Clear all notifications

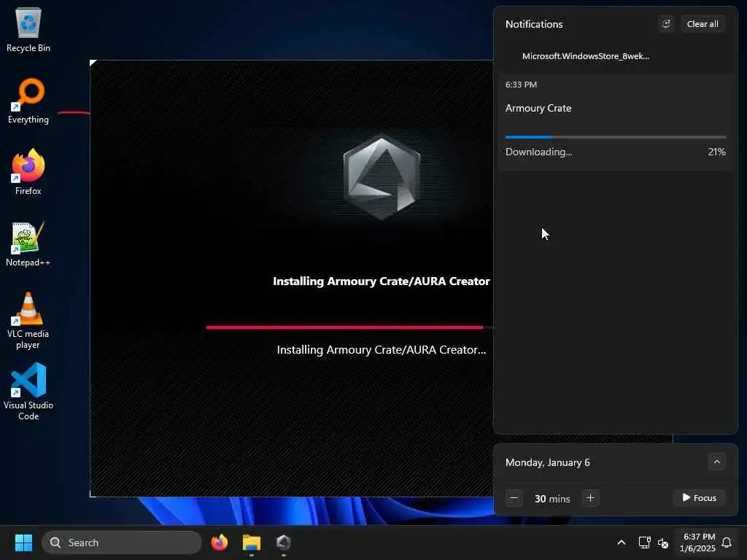(x=703, y=24)
